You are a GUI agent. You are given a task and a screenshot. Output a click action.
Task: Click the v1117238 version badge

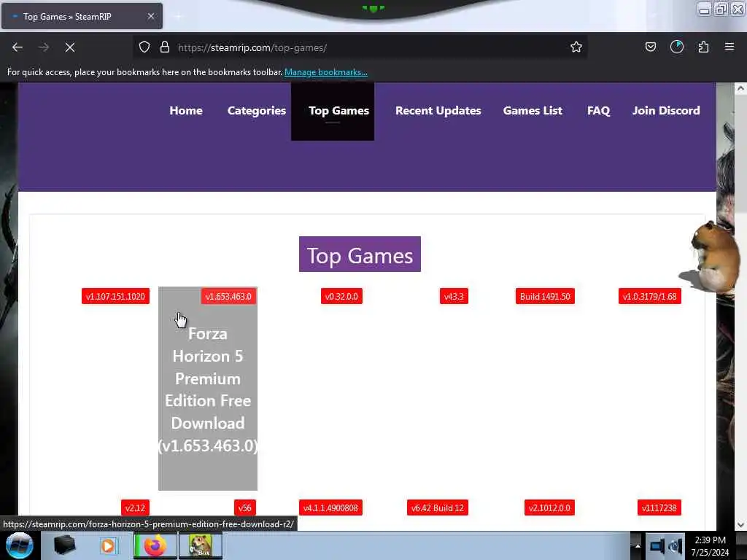[659, 507]
